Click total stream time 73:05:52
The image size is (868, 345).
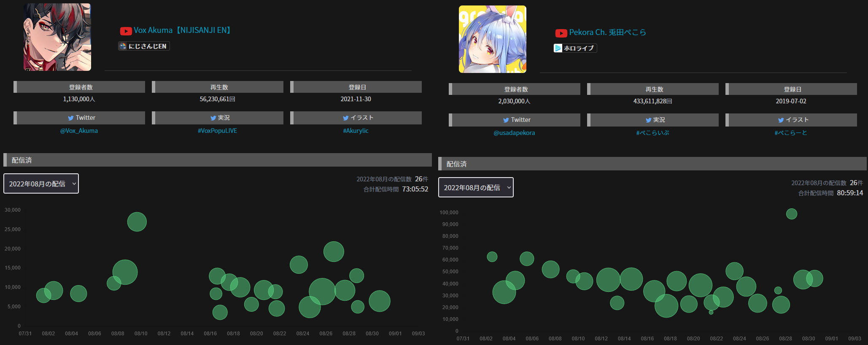click(415, 189)
